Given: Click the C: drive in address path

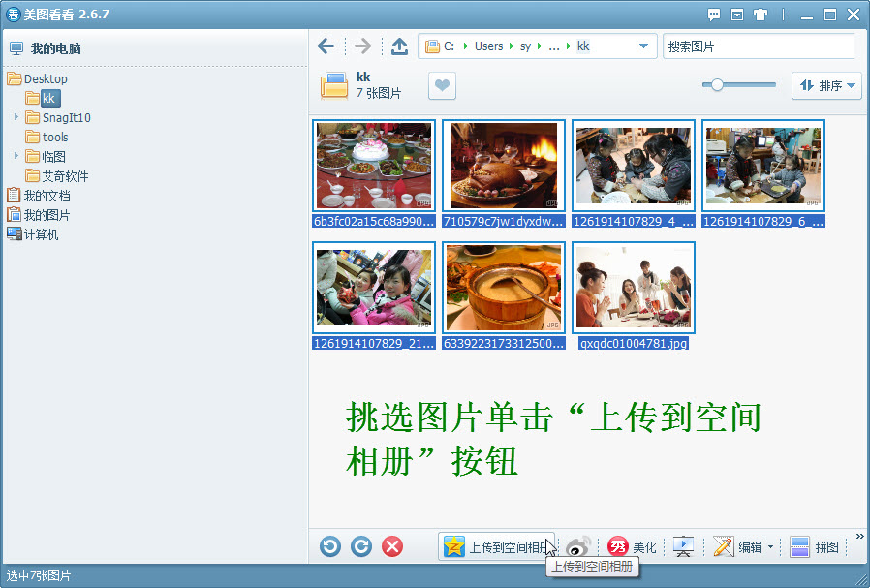Looking at the screenshot, I should pyautogui.click(x=449, y=46).
